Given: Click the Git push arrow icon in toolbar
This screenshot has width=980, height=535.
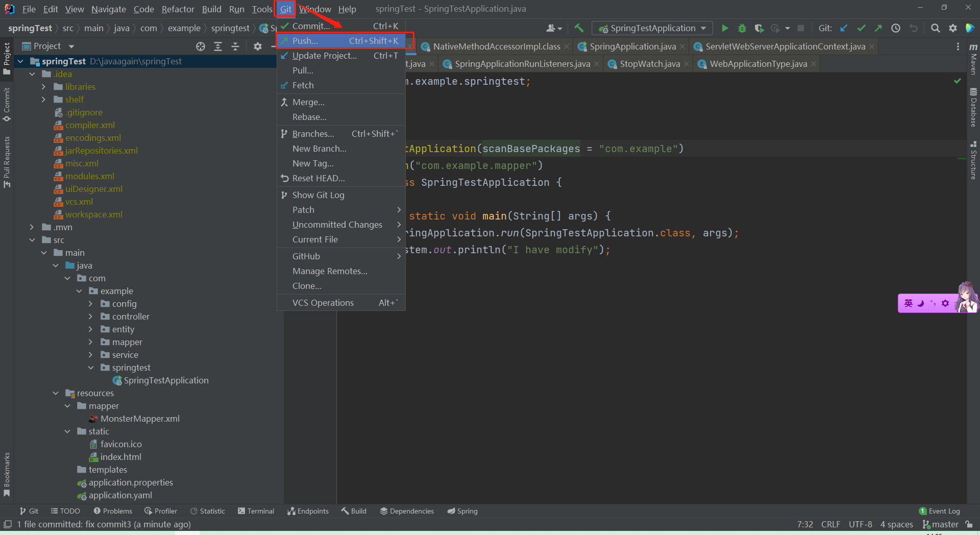Looking at the screenshot, I should click(878, 28).
